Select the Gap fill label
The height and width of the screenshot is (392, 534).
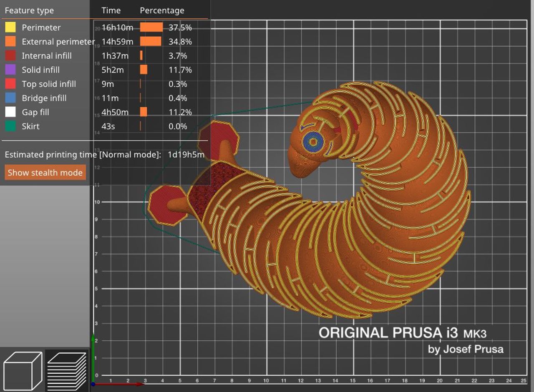tap(35, 112)
